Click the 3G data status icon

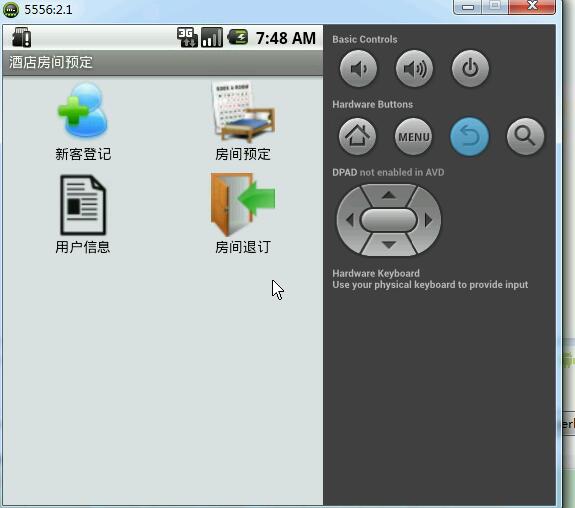pyautogui.click(x=187, y=37)
